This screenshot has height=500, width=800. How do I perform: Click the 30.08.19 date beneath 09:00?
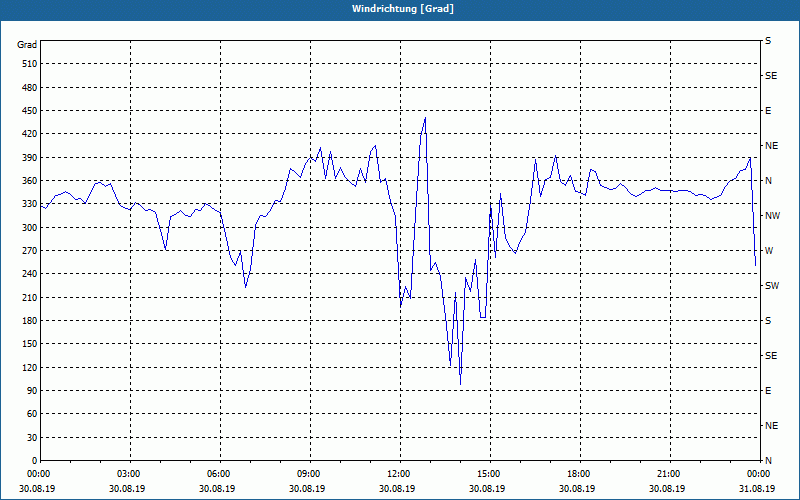tap(307, 488)
